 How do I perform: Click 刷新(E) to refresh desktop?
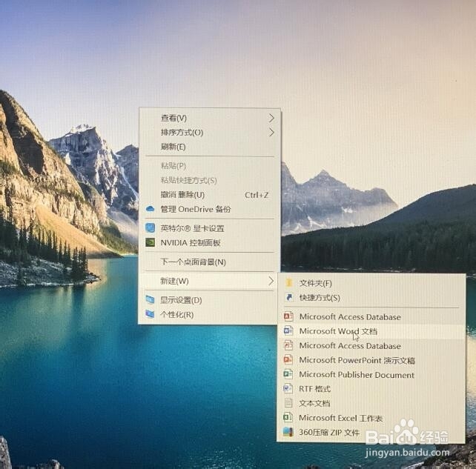[210, 147]
